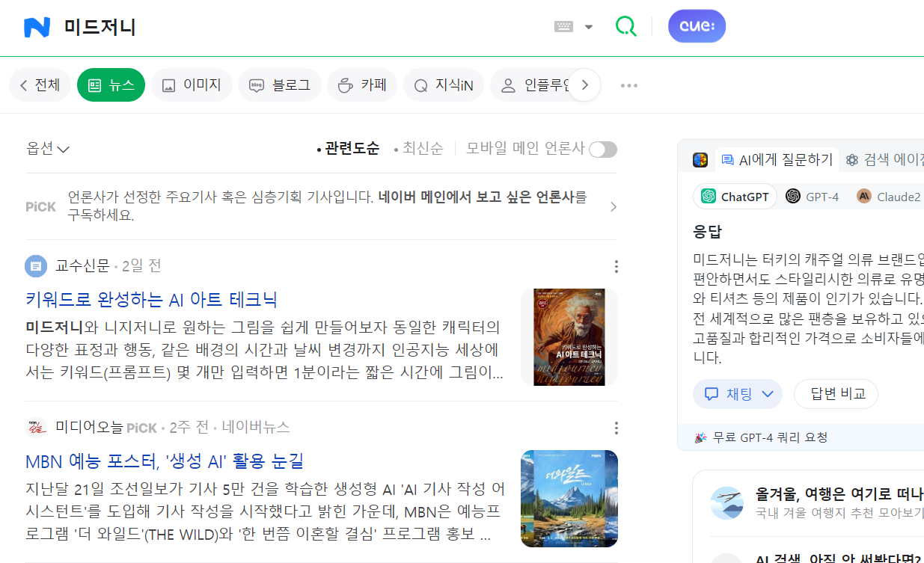Open more options for the 미디어오늘 article
This screenshot has height=563, width=924.
(616, 428)
